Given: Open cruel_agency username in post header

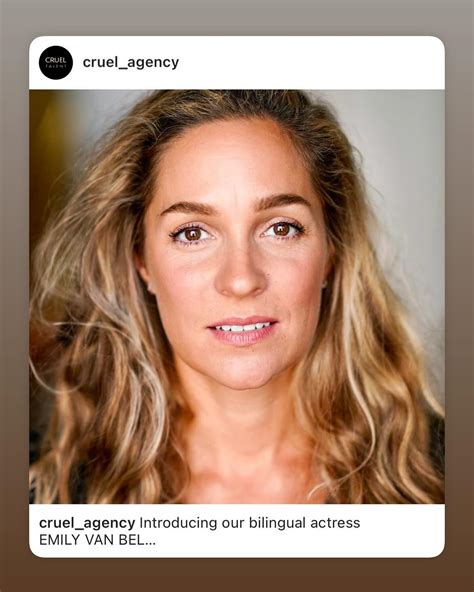Looking at the screenshot, I should pyautogui.click(x=131, y=62).
